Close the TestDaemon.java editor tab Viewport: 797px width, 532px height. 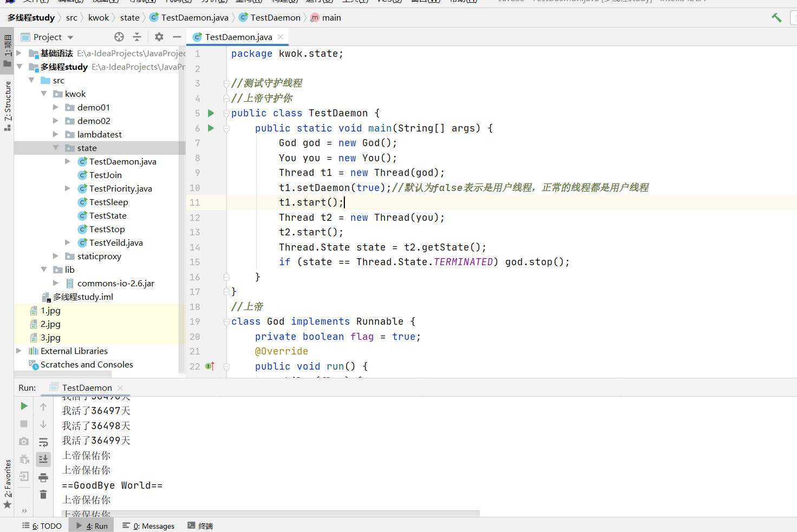[280, 37]
